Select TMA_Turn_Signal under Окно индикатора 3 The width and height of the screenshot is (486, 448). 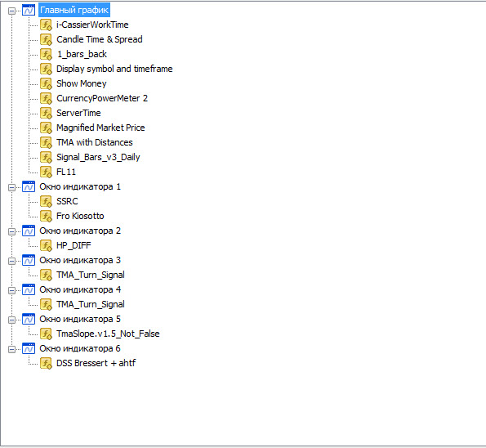click(91, 275)
